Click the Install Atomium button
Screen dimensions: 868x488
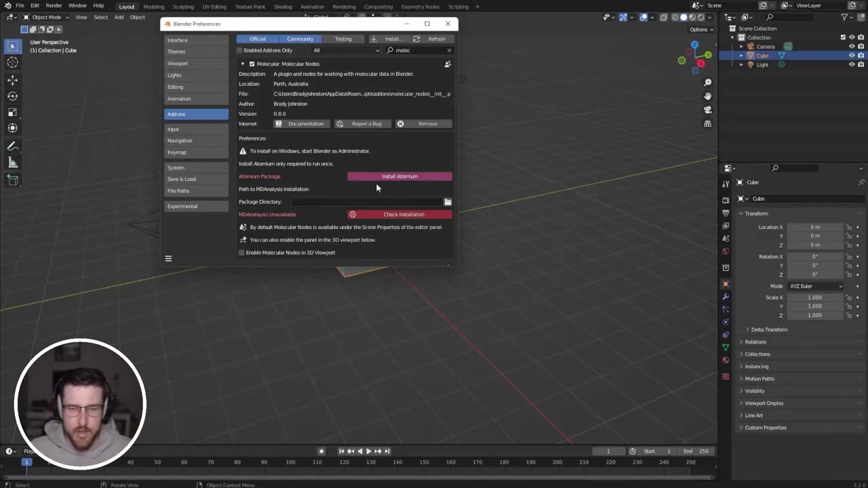tap(399, 176)
